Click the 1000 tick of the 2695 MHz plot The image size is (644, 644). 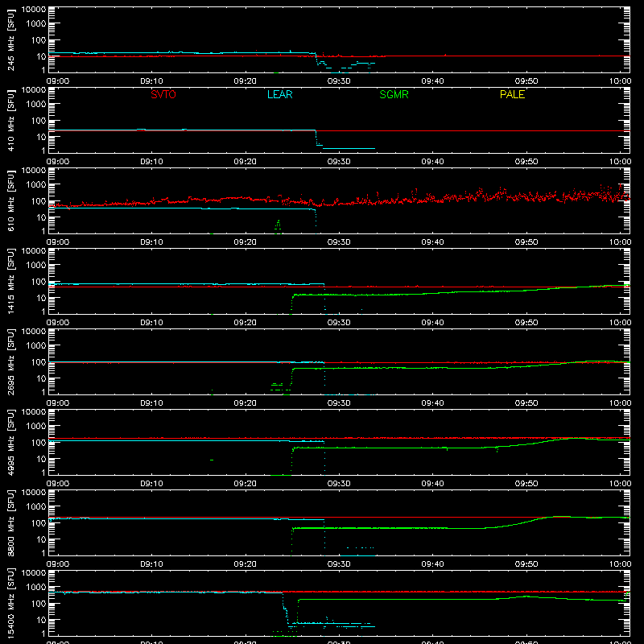(36, 346)
